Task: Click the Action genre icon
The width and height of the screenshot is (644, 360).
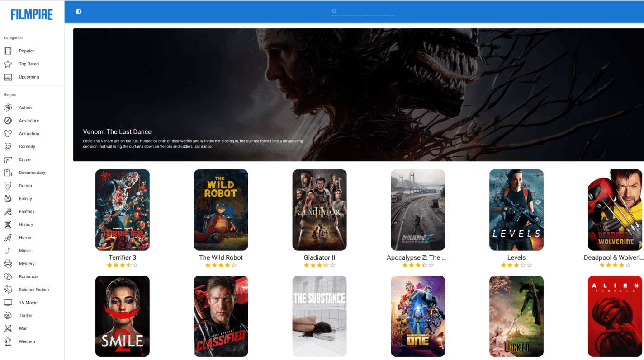Action: pos(8,108)
